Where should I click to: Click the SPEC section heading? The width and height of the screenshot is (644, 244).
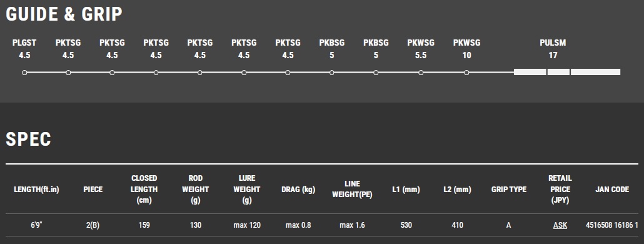[x=28, y=140]
